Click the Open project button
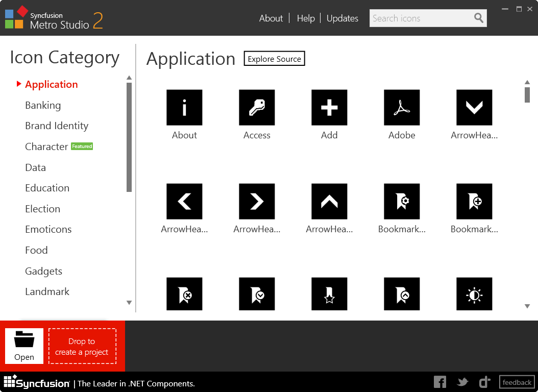Viewport: 538px width, 392px height. (x=23, y=346)
